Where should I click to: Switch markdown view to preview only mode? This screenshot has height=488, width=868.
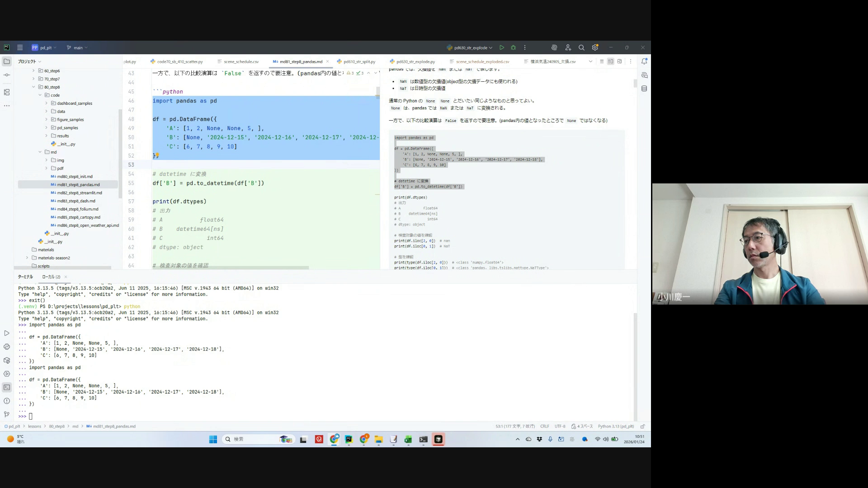(619, 61)
